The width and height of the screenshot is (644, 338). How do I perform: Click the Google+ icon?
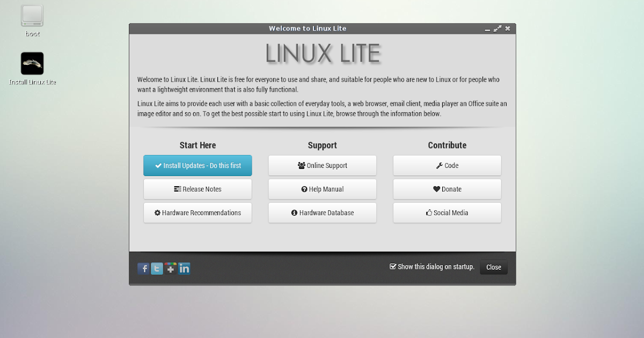click(171, 268)
